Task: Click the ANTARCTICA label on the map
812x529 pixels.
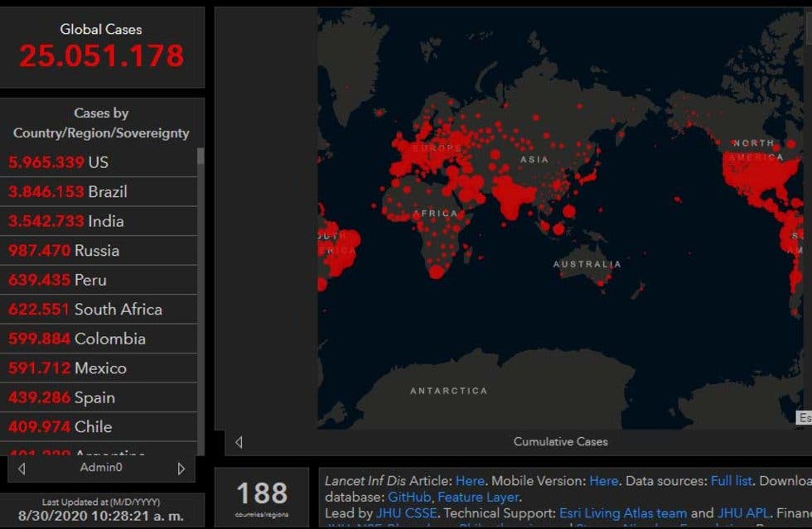Action: tap(449, 391)
